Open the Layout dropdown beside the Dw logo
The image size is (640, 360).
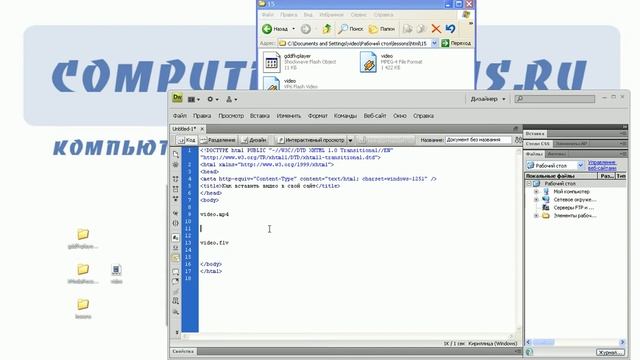click(x=193, y=99)
